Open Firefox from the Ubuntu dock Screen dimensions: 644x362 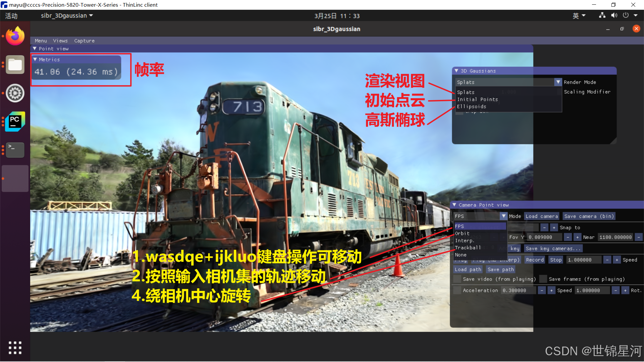tap(15, 36)
